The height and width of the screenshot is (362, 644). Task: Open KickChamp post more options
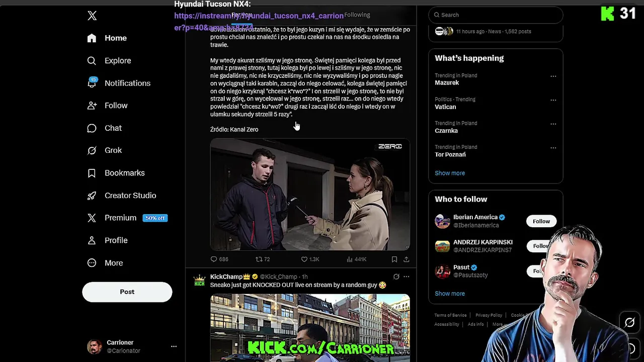[407, 277]
